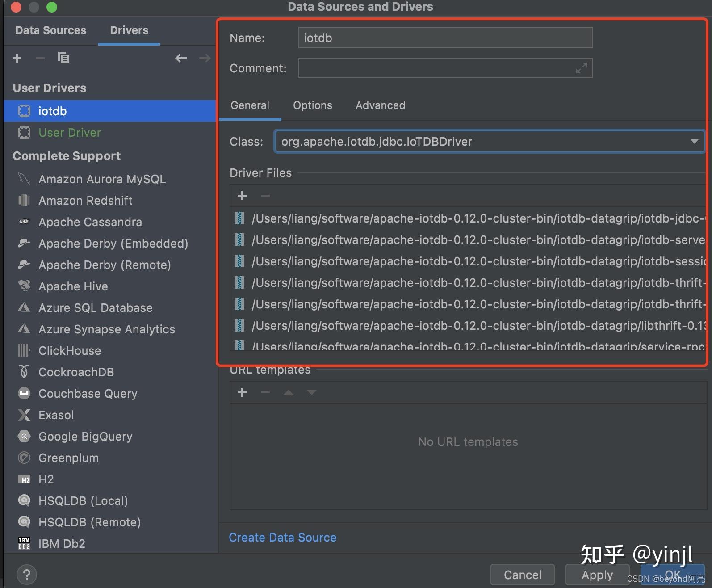Navigate back with left arrow icon
The height and width of the screenshot is (588, 712).
pos(181,58)
